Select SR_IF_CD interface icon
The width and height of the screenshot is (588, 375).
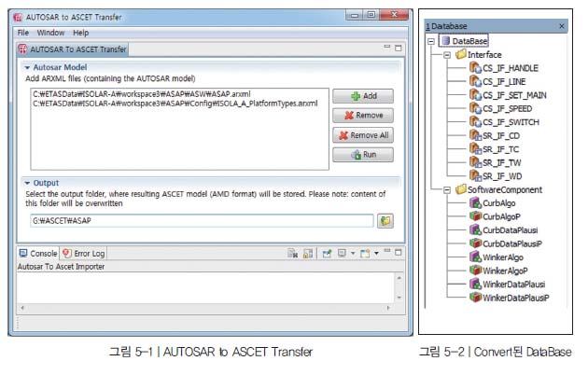(475, 135)
